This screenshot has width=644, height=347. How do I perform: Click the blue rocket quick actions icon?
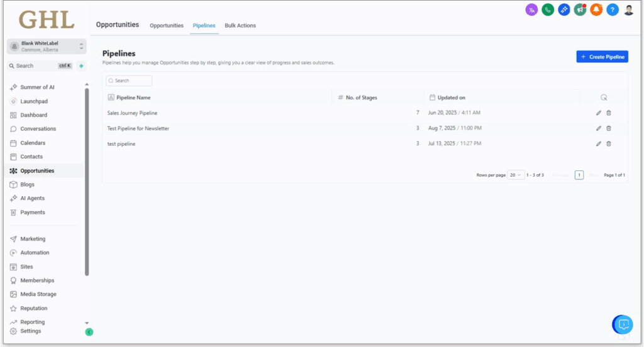pos(564,10)
